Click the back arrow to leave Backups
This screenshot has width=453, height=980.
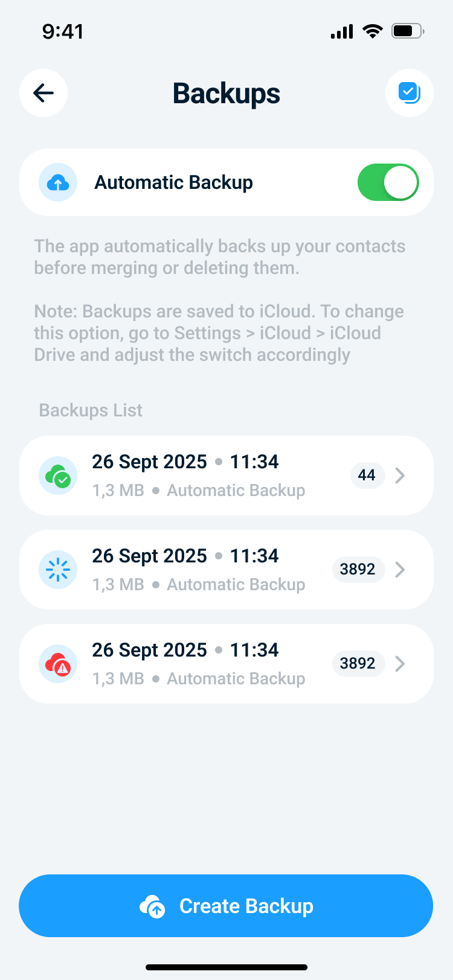pos(43,93)
